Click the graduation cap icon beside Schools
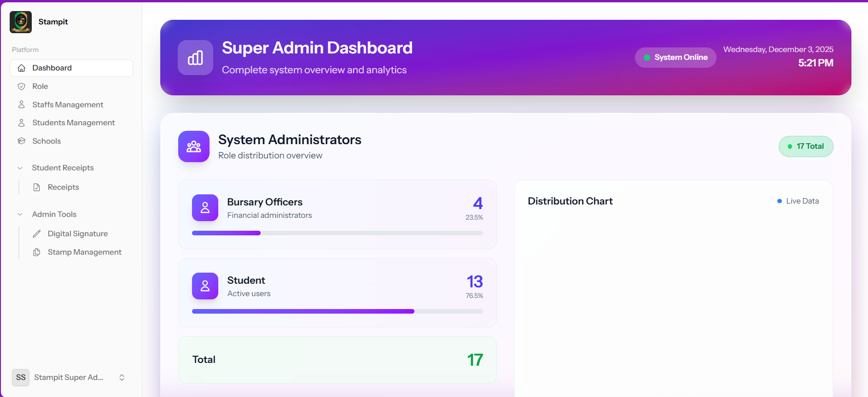This screenshot has width=868, height=397. pyautogui.click(x=21, y=141)
